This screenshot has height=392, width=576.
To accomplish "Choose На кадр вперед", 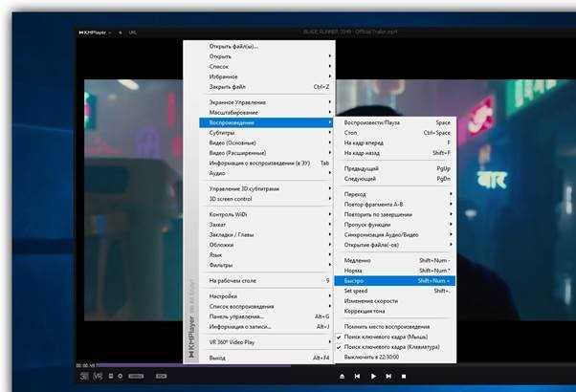I will 395,142.
